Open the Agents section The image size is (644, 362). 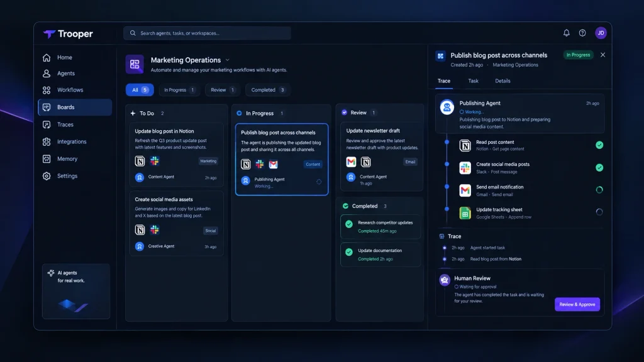(x=75, y=74)
